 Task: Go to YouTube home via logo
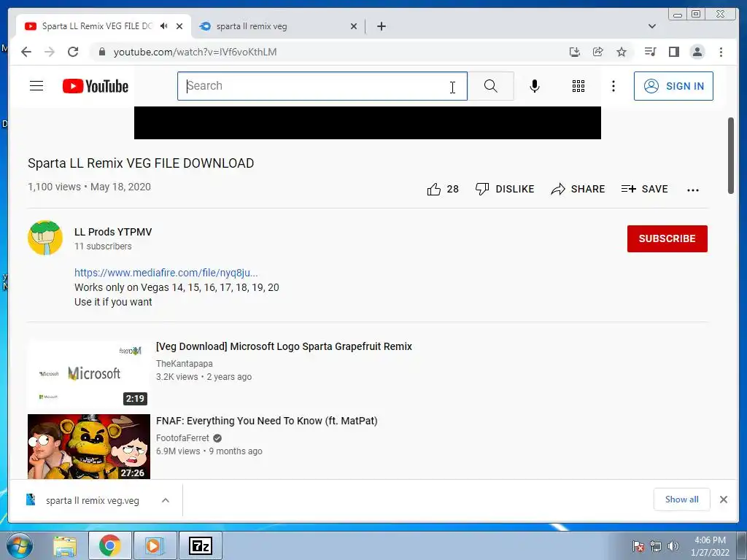[x=96, y=86]
